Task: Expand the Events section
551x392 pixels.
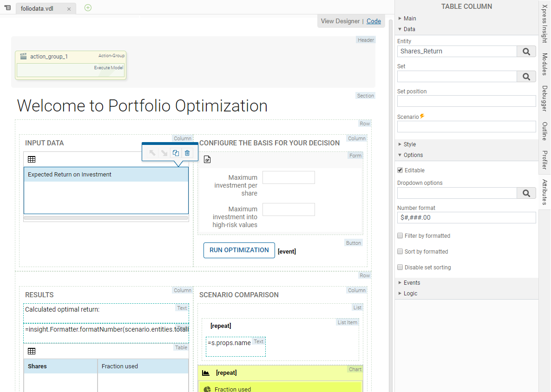Action: tap(412, 283)
